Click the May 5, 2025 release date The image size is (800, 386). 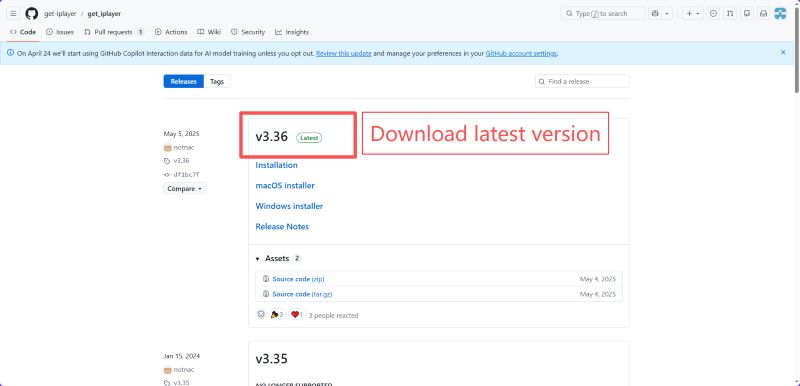tap(182, 134)
